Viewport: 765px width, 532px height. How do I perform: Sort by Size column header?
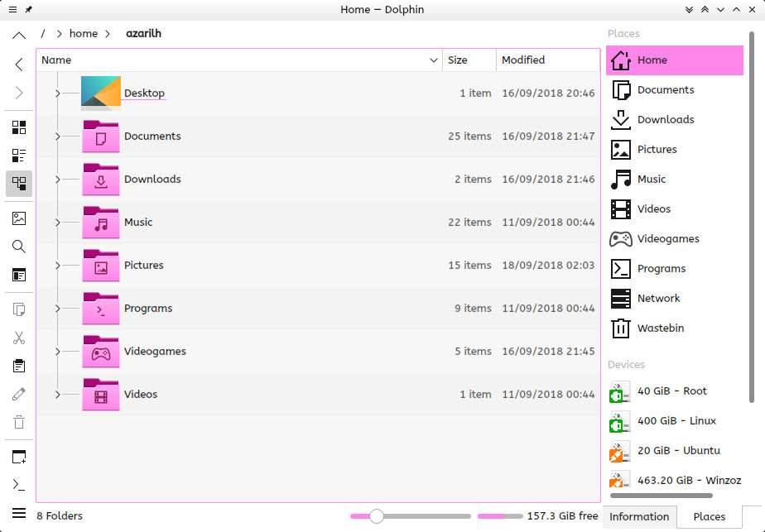[469, 60]
